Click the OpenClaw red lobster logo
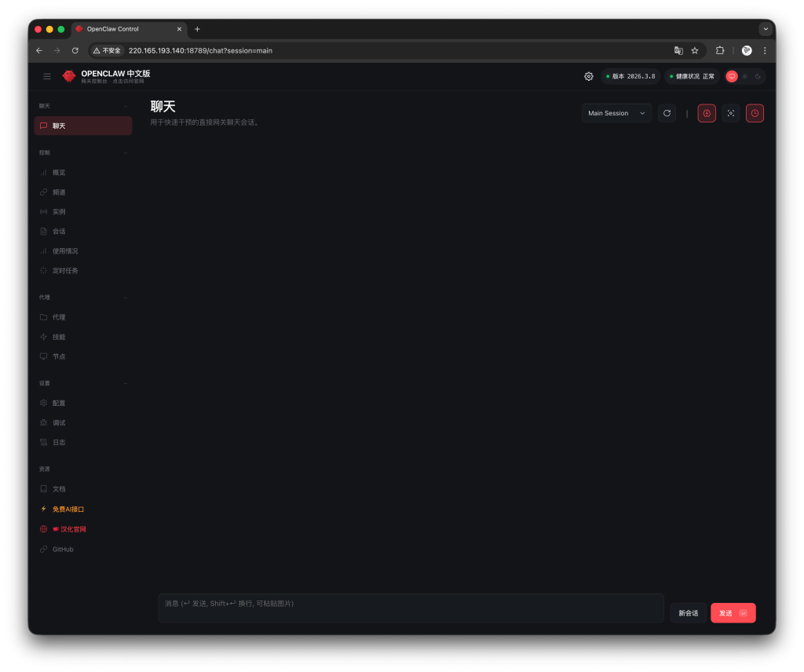This screenshot has width=804, height=672. point(69,76)
